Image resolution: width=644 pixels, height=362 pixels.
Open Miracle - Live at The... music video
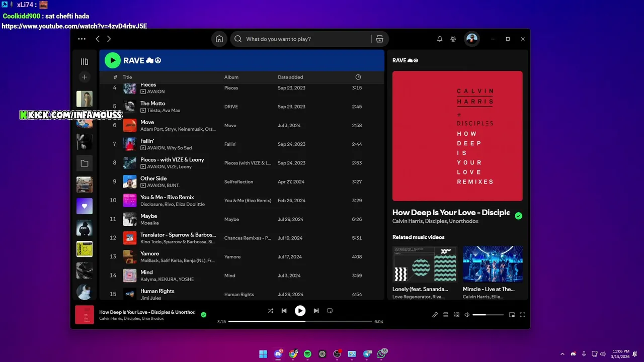point(493,264)
